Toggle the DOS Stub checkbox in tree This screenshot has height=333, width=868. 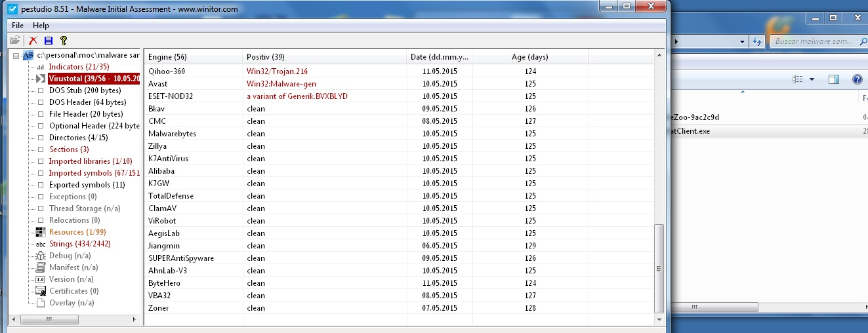(41, 90)
